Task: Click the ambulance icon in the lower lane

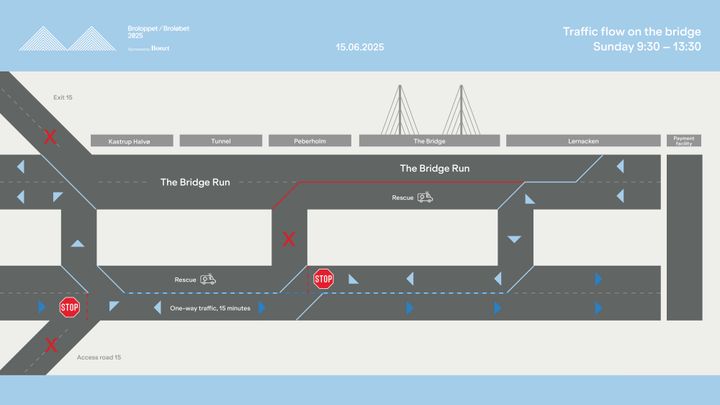Action: tap(208, 280)
